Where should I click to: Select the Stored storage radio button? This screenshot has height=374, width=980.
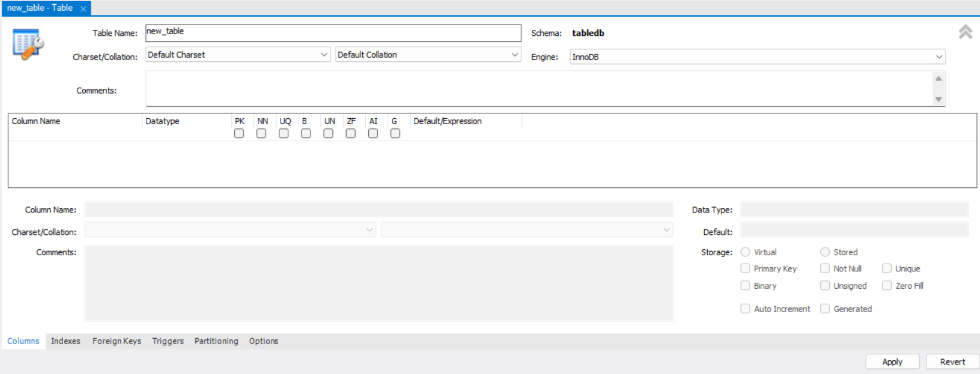(x=825, y=252)
